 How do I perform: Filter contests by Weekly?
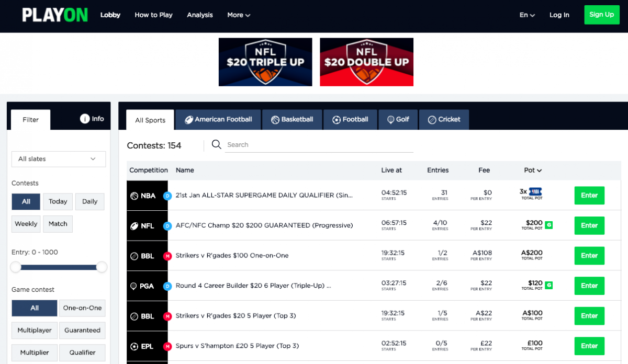[26, 224]
